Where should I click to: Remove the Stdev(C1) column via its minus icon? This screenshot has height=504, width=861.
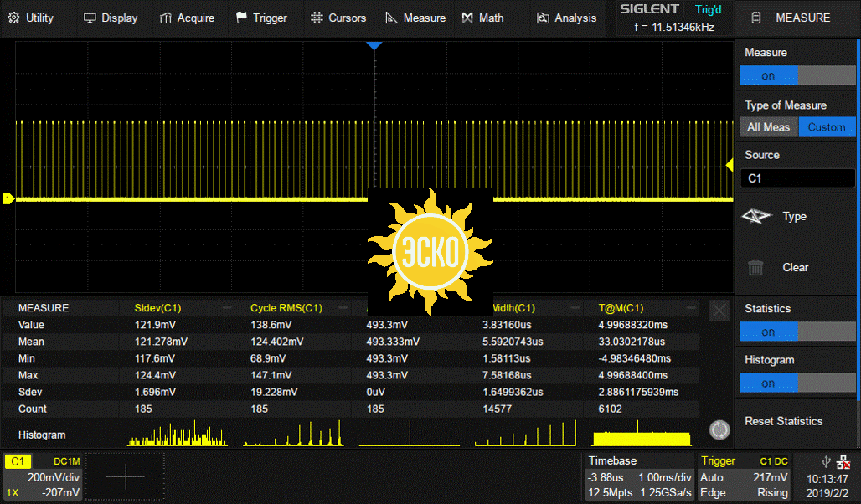point(227,308)
